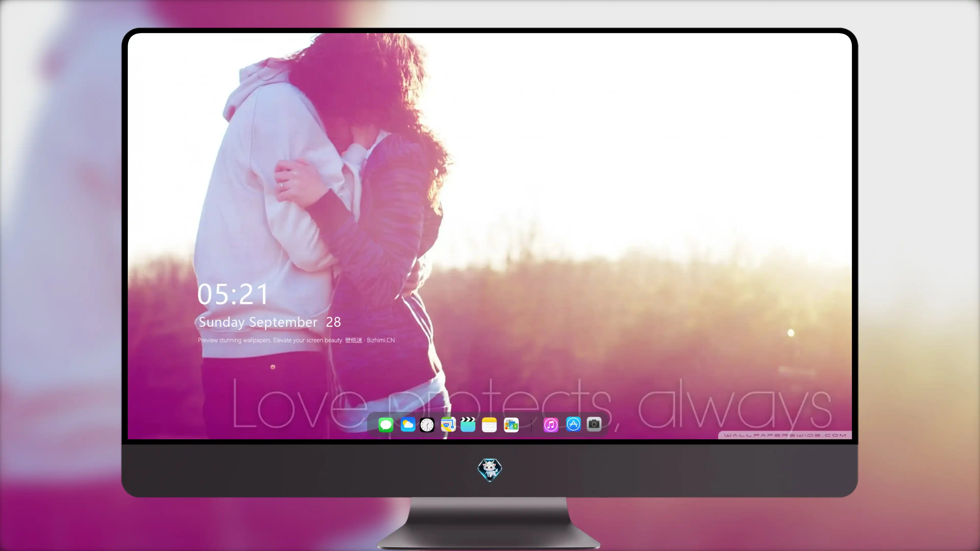The width and height of the screenshot is (980, 551).
Task: Open the Notes app in the dock
Action: pyautogui.click(x=489, y=425)
